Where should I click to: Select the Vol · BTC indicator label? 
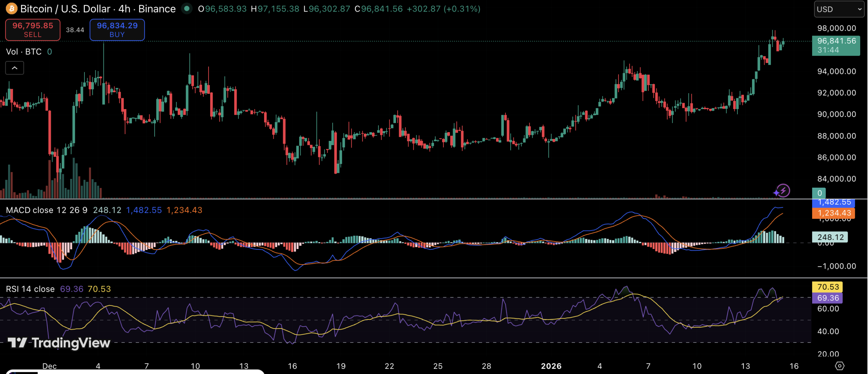[24, 52]
